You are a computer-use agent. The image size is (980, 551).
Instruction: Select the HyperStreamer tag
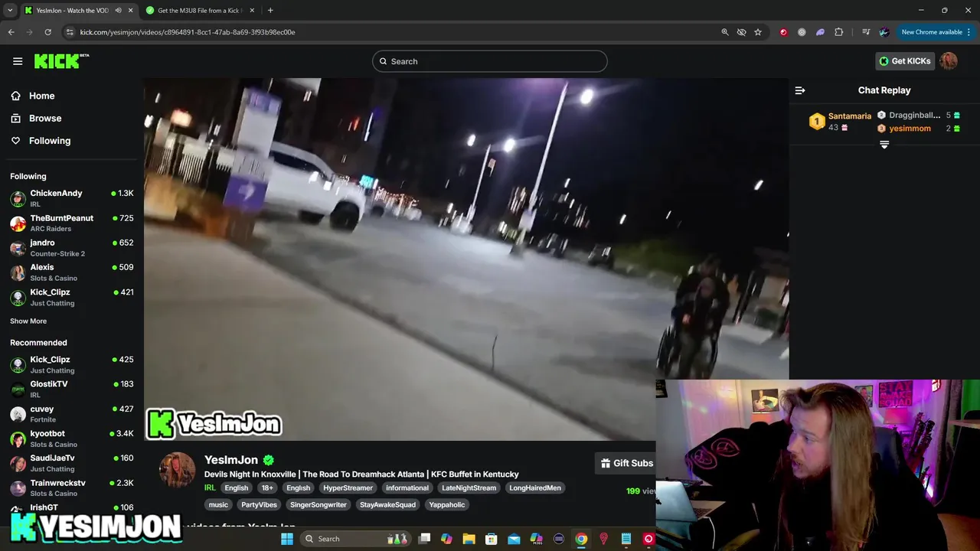[x=348, y=488]
